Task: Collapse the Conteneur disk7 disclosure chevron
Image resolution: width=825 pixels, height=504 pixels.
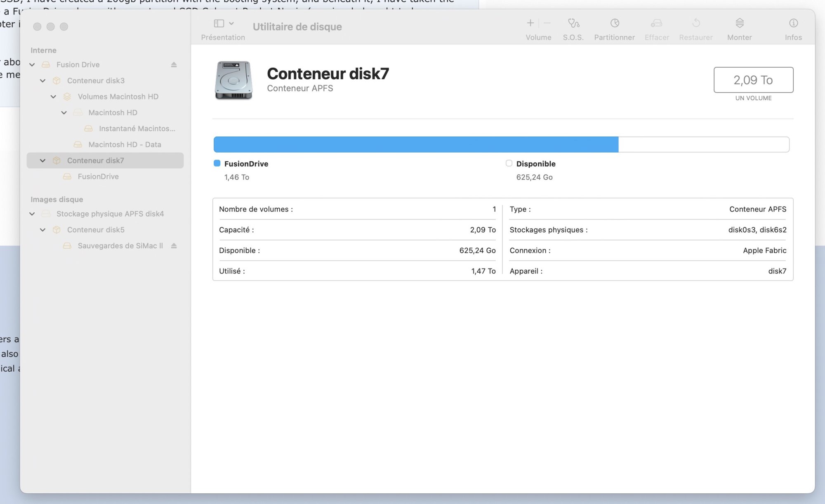Action: [42, 161]
